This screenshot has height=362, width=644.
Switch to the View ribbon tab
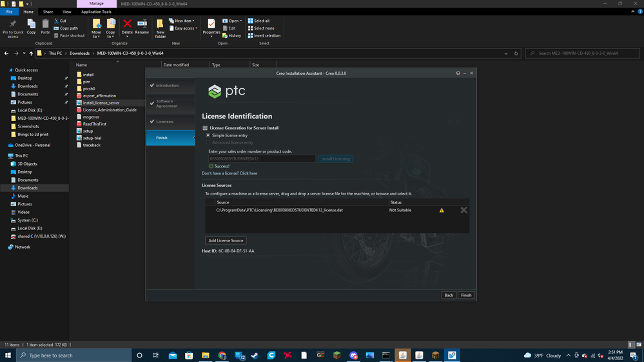tap(66, 12)
